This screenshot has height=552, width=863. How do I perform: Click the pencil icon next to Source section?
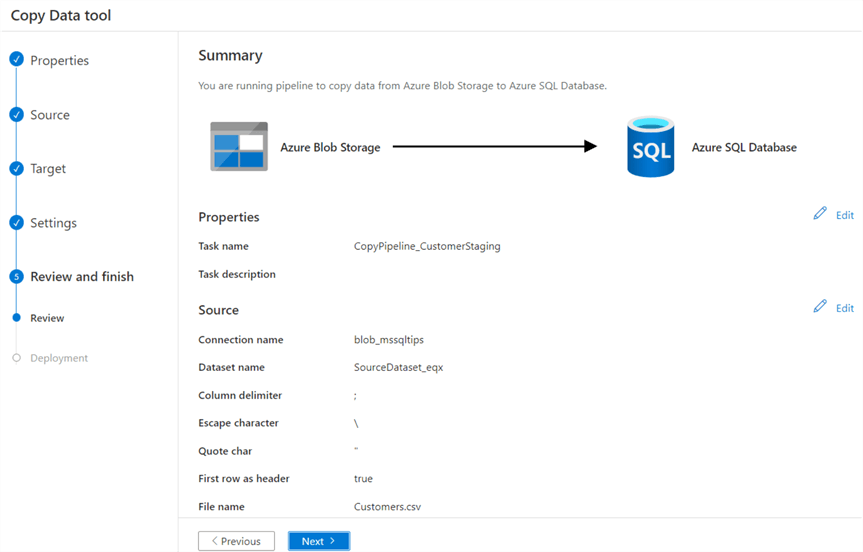point(820,307)
